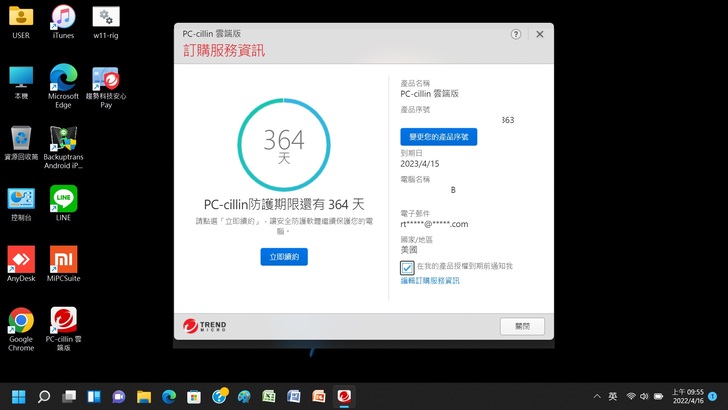The height and width of the screenshot is (410, 728).
Task: Launch Backuptrans Android iPhone shortcut
Action: point(63,147)
